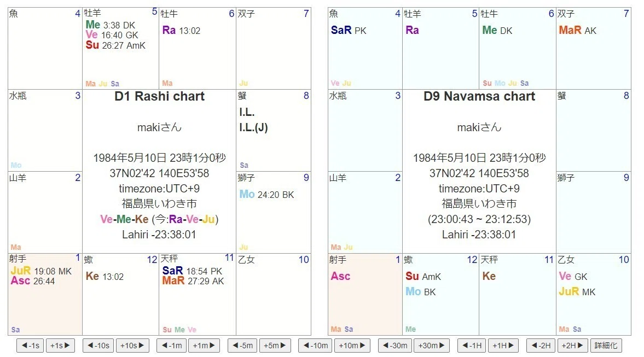Click 37N02'42 140E53'58 coordinates in D1 chart
Screen dimensions: 644x357
pyautogui.click(x=159, y=173)
